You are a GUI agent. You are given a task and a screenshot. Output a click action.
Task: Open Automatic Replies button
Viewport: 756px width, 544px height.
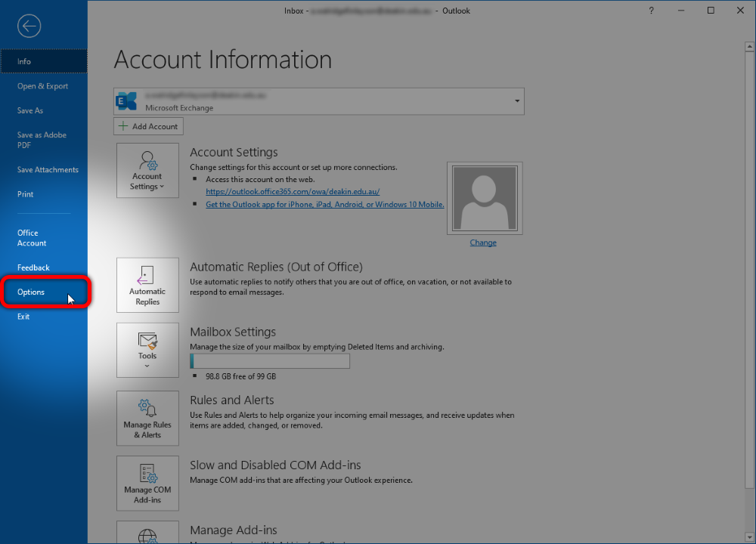147,286
